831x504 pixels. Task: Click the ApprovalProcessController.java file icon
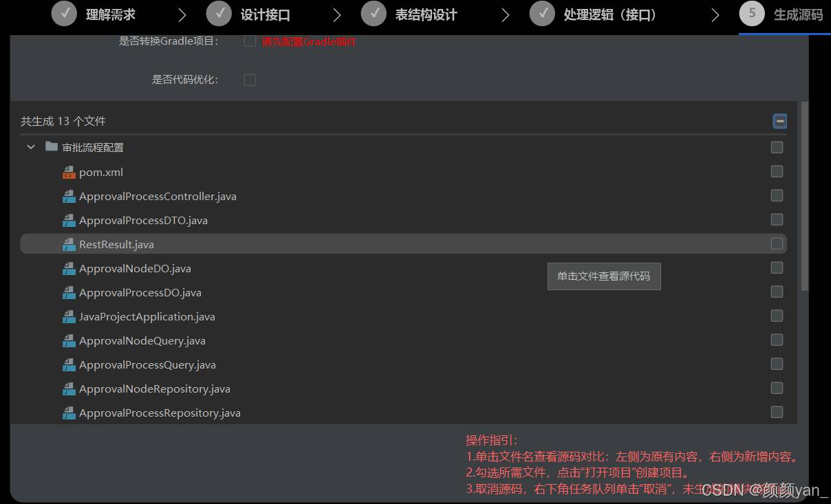[69, 197]
